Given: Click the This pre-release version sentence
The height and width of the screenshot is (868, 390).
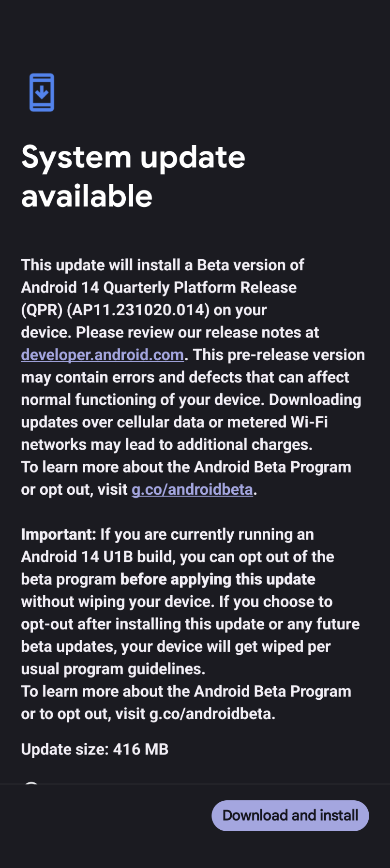Looking at the screenshot, I should pyautogui.click(x=279, y=355).
